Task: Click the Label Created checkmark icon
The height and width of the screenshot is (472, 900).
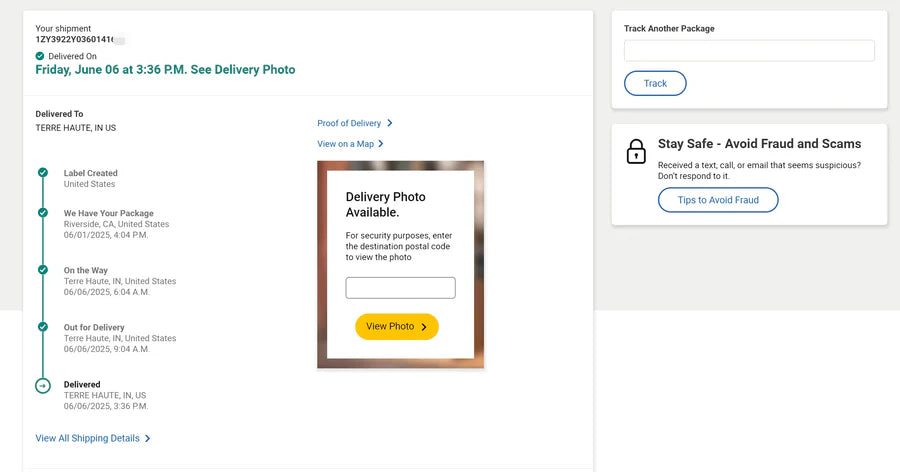Action: point(43,173)
